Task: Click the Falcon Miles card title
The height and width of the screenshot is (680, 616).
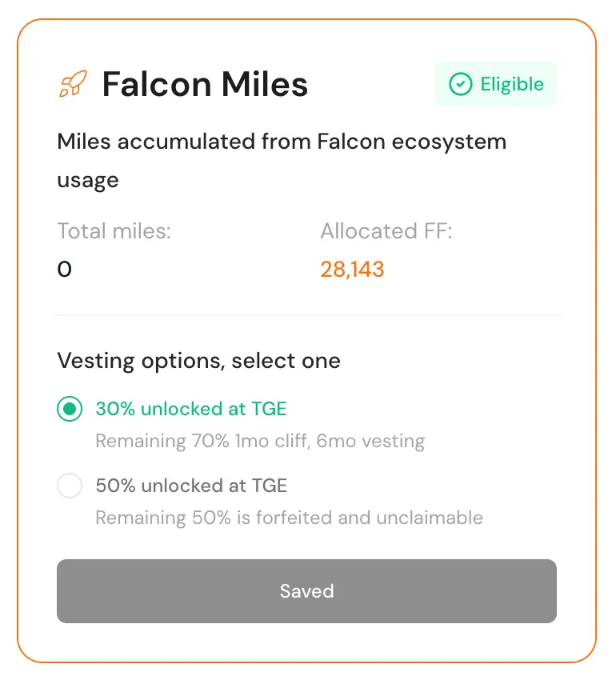Action: click(205, 84)
